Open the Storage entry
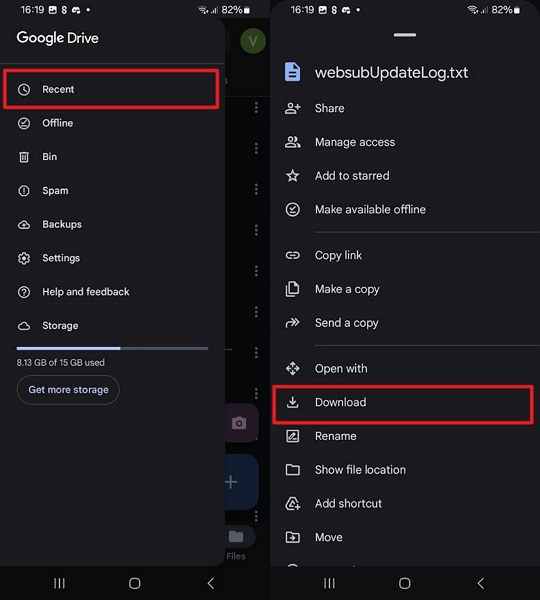 (x=111, y=326)
